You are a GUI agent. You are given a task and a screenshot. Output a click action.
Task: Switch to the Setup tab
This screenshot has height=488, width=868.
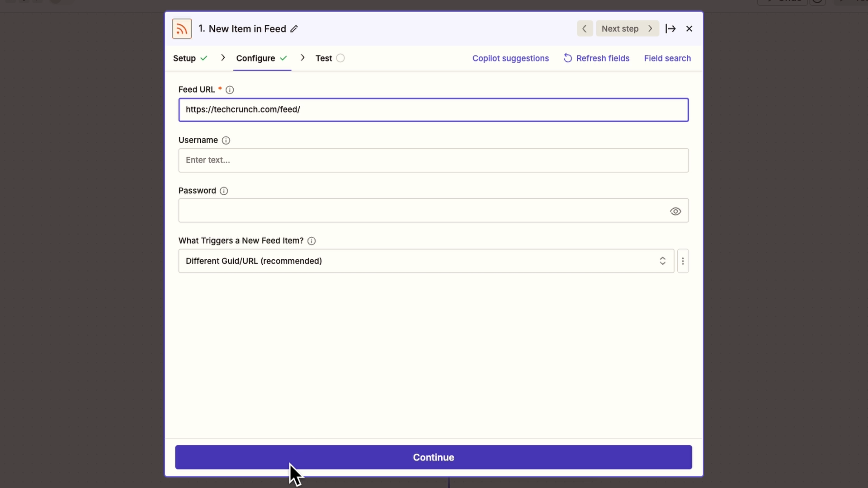[x=185, y=58]
